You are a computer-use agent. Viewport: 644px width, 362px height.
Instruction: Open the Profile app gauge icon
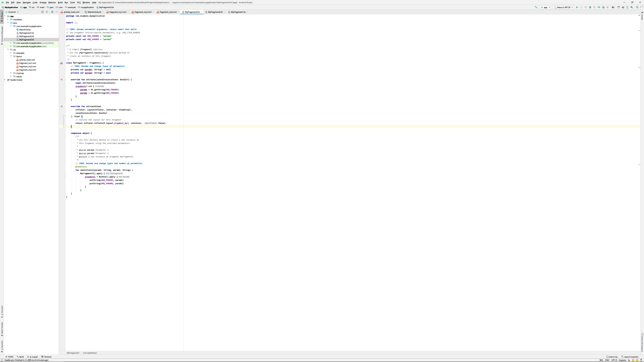(x=599, y=7)
